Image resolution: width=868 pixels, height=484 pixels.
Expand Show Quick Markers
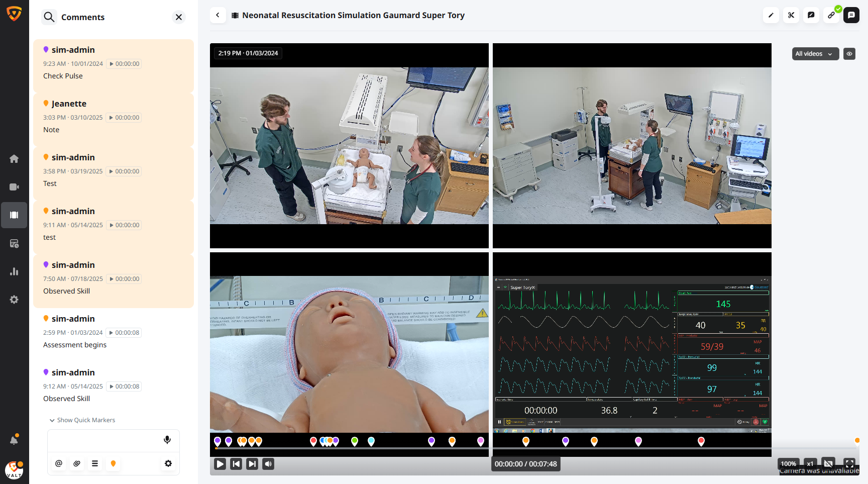tap(82, 420)
